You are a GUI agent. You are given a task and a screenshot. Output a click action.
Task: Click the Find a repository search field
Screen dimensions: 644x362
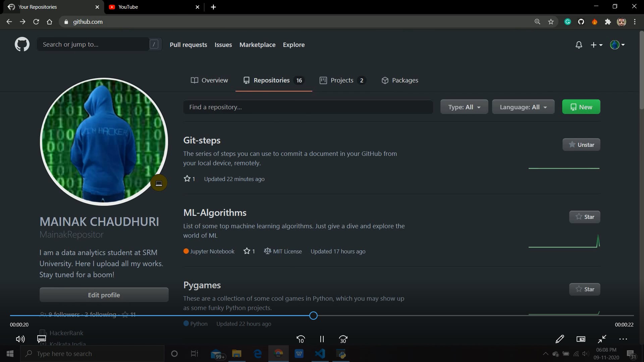tap(308, 107)
